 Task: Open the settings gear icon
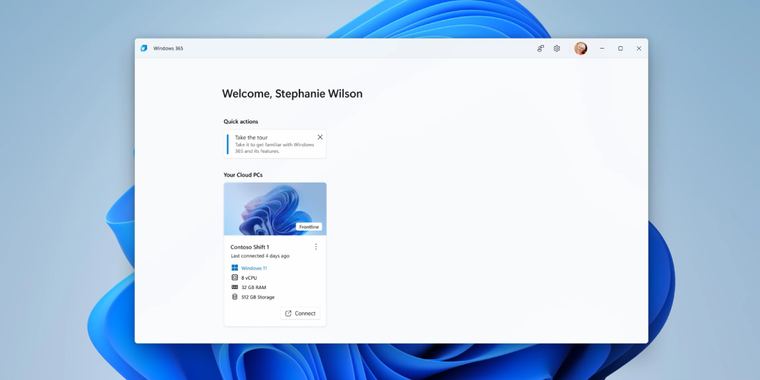coord(557,48)
